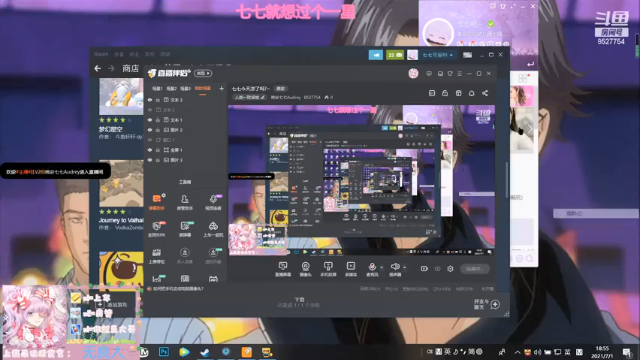This screenshot has width=640, height=360.
Task: Click the microphone icon in the bottom bar
Action: tap(372, 267)
